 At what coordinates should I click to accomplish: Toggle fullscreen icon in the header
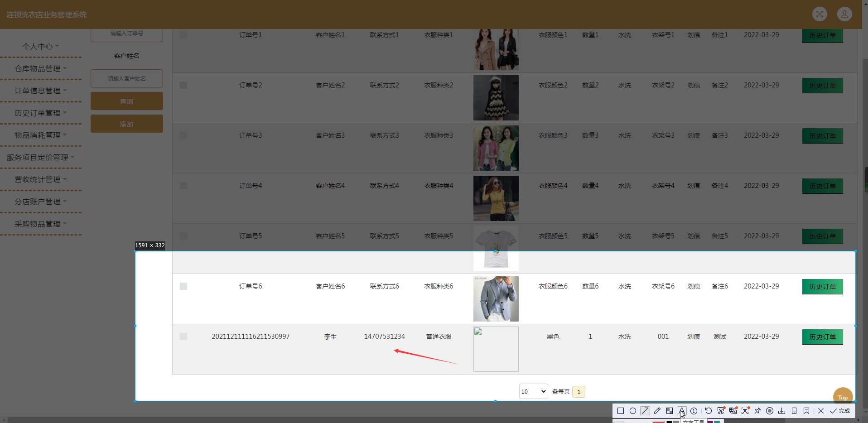pyautogui.click(x=820, y=14)
